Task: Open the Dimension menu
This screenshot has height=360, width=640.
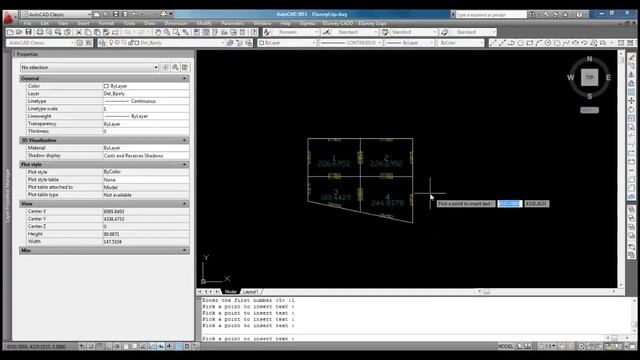Action: pyautogui.click(x=176, y=23)
